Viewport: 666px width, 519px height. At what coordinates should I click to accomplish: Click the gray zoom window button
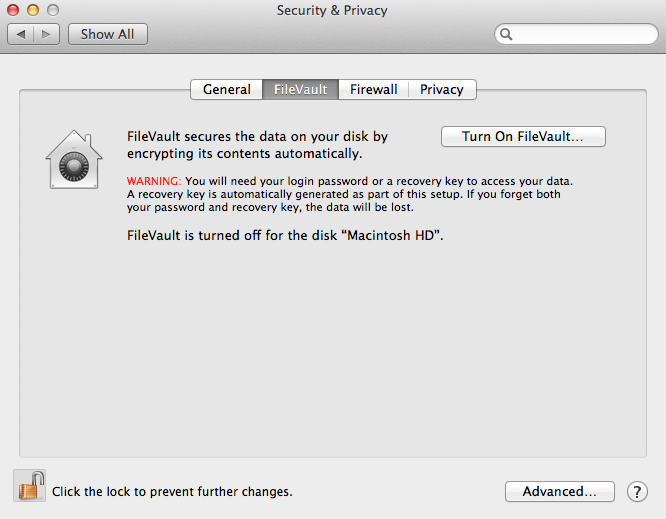(53, 10)
